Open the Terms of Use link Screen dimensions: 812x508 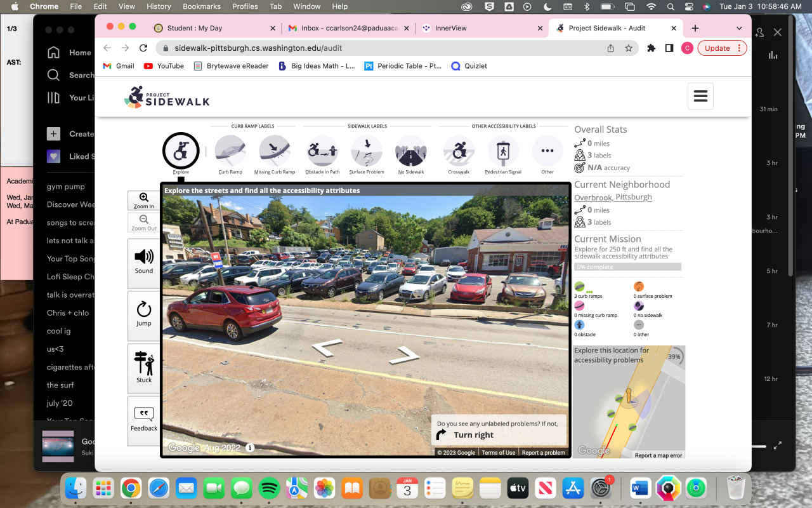498,453
